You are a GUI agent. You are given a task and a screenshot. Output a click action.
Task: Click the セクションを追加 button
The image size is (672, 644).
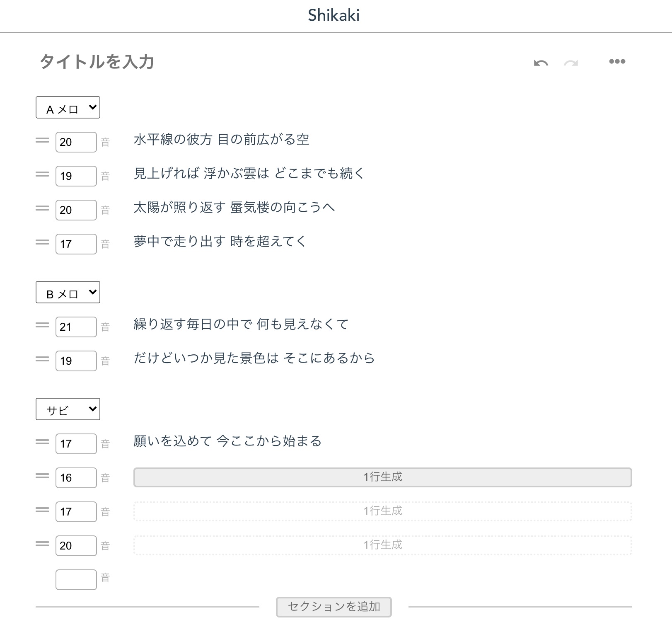(334, 606)
